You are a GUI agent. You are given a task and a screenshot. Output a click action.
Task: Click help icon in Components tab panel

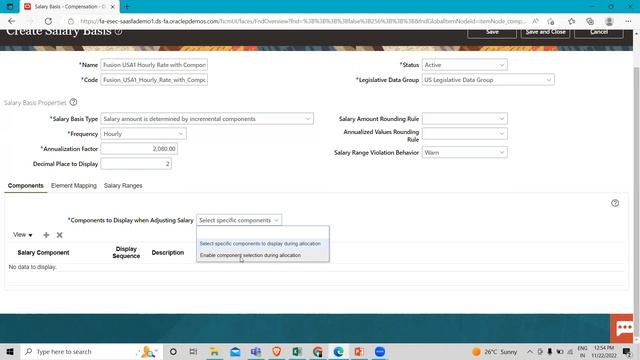615,203
